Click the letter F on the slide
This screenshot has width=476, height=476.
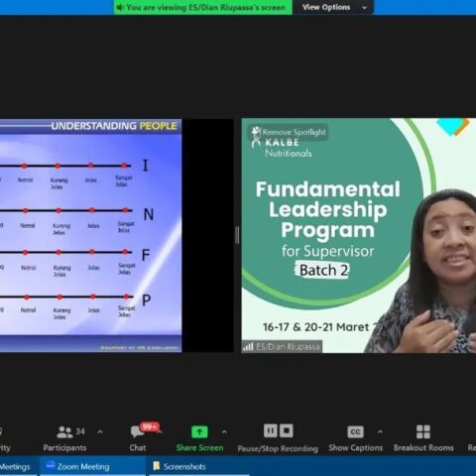tap(146, 255)
